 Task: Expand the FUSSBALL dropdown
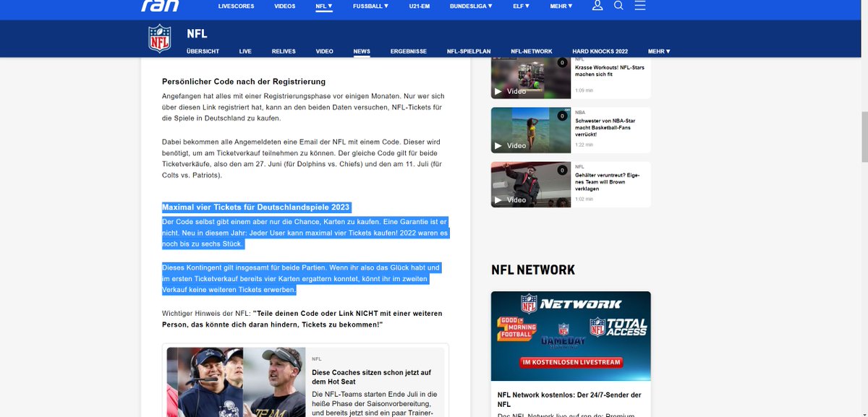click(370, 6)
